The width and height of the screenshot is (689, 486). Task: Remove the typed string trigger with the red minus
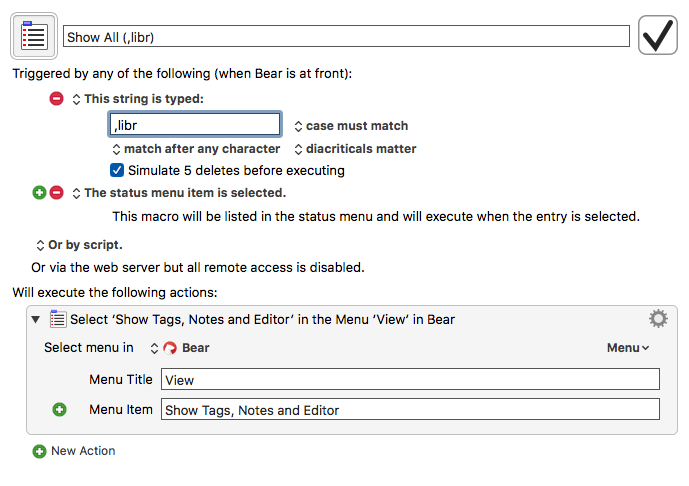pyautogui.click(x=56, y=98)
